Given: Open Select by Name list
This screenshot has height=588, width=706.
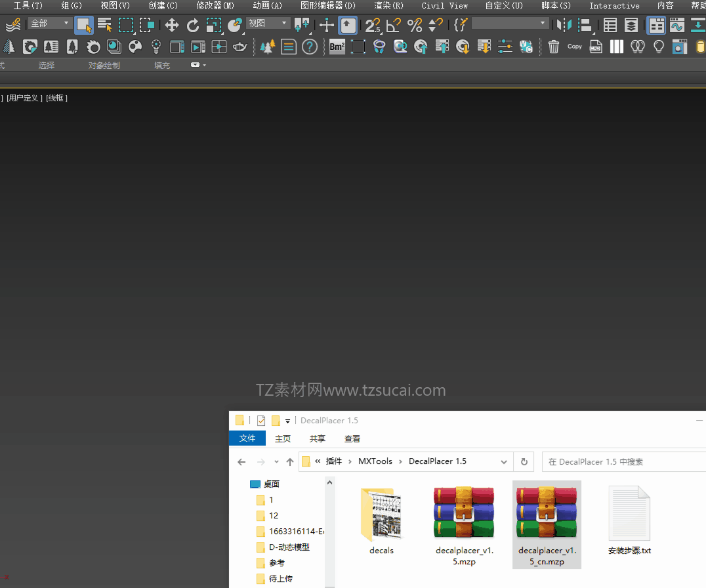Looking at the screenshot, I should (x=104, y=26).
